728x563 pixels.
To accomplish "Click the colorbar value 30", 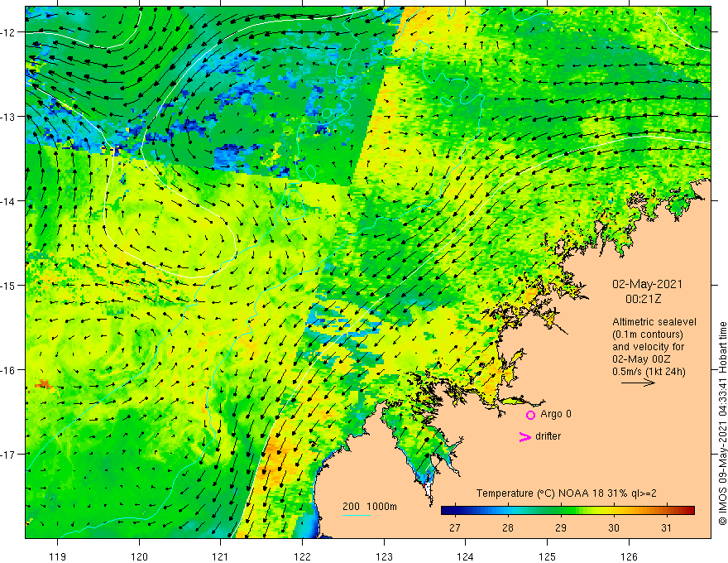I will point(614,527).
